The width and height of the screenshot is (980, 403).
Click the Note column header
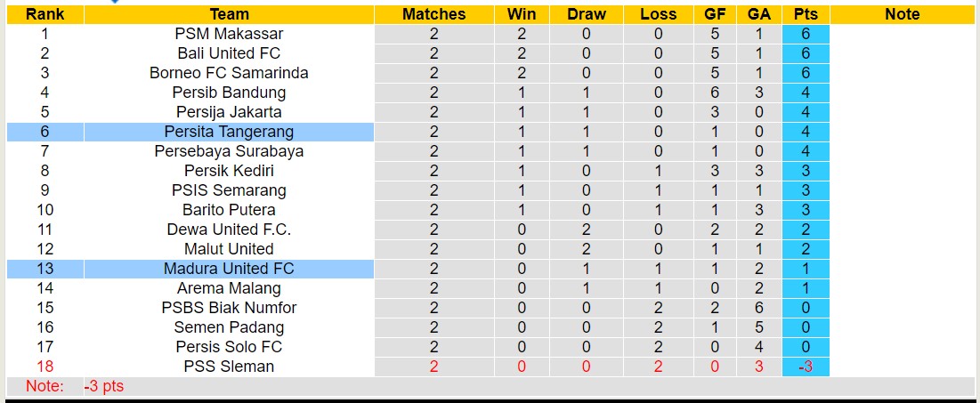[902, 14]
